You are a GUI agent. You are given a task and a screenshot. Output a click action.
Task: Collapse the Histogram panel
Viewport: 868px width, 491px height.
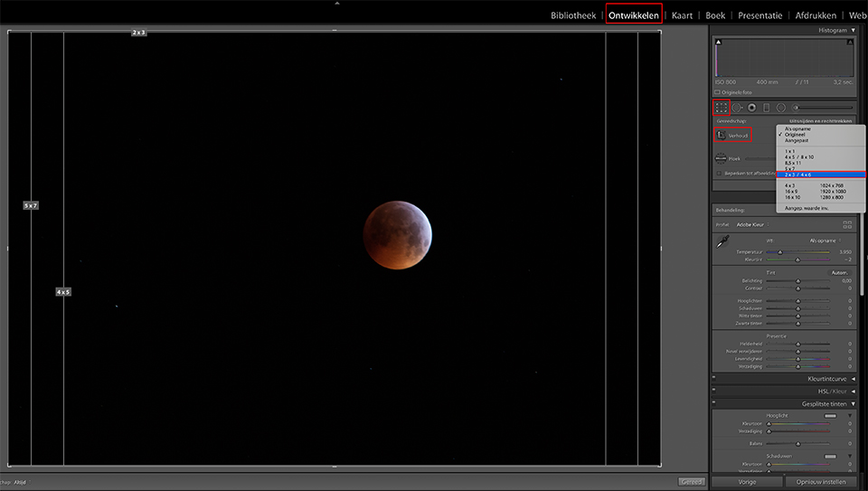tap(853, 31)
